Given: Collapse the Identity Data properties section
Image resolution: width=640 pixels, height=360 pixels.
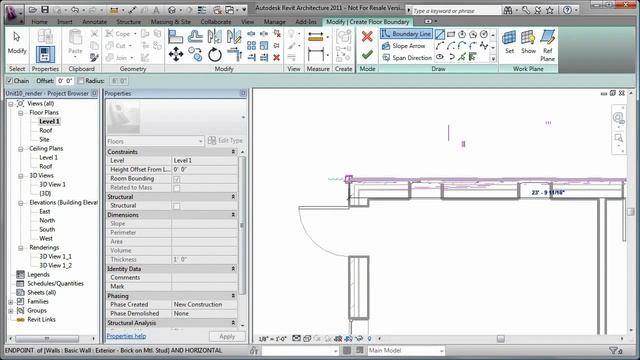Looking at the screenshot, I should point(233,269).
